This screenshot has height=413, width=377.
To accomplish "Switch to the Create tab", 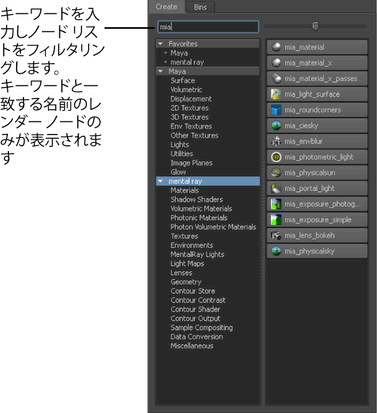I will pyautogui.click(x=166, y=7).
